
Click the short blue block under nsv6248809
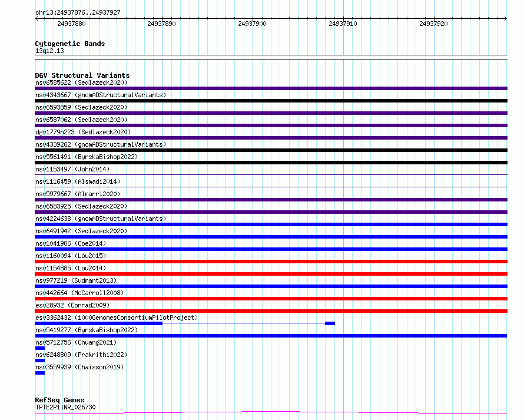[x=40, y=361]
